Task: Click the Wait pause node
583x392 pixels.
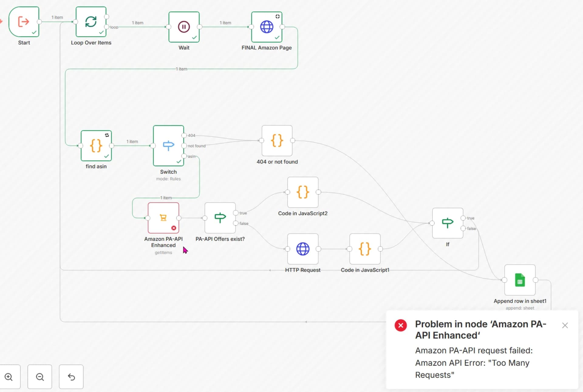Action: pyautogui.click(x=184, y=27)
